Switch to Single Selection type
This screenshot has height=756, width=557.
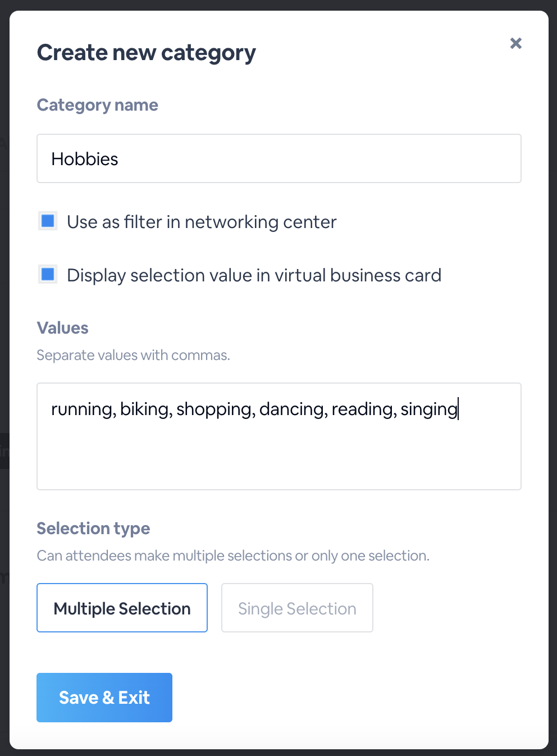tap(297, 608)
